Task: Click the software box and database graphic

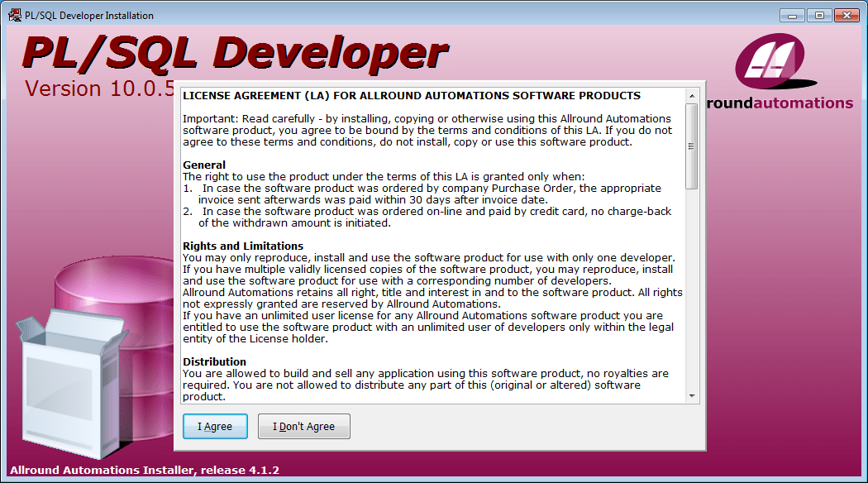Action: coord(94,357)
